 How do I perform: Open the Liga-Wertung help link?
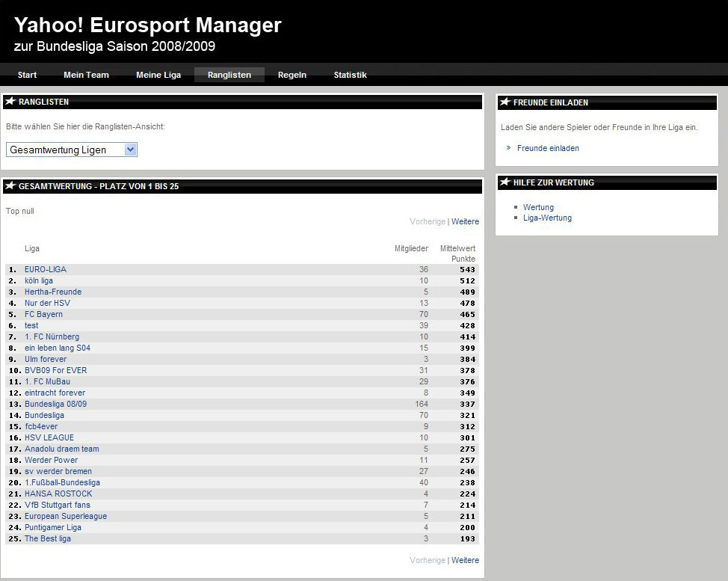547,218
